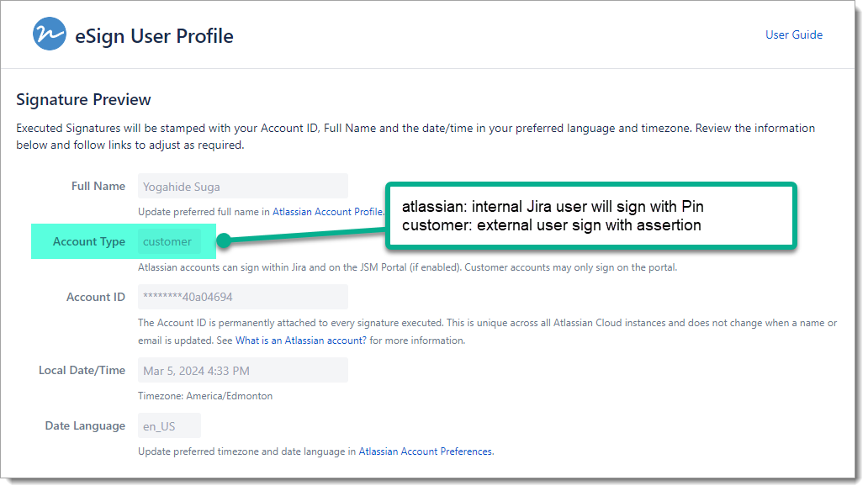Click the Account ID label
Image resolution: width=868 pixels, height=491 pixels.
click(x=96, y=297)
